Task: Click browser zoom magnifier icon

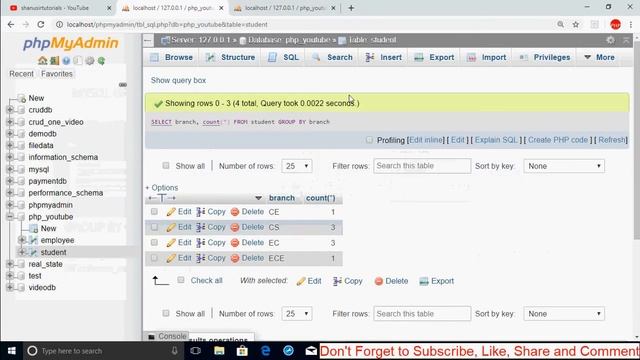Action: [x=561, y=24]
